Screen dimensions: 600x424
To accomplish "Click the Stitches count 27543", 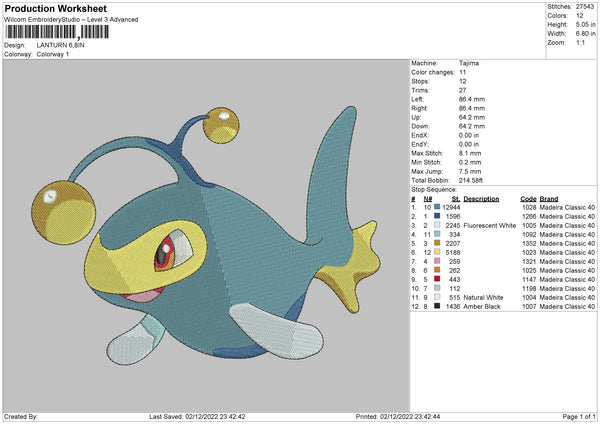I will point(585,7).
